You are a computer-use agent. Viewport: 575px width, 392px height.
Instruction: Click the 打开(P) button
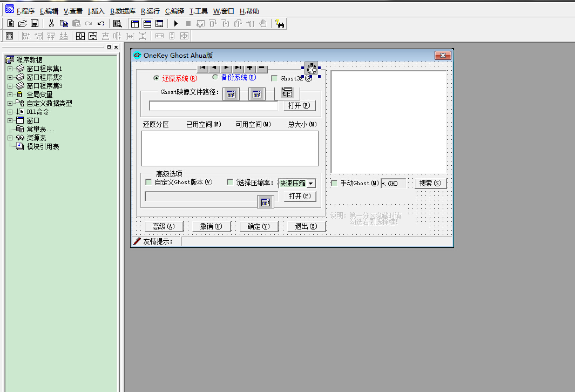point(300,196)
